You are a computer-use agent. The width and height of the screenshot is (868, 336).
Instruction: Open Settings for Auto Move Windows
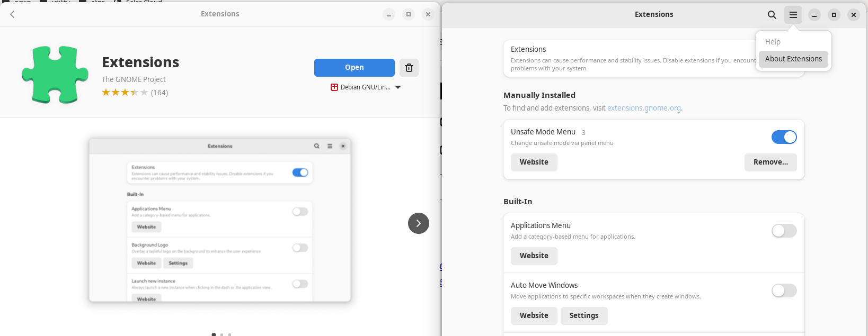click(583, 315)
